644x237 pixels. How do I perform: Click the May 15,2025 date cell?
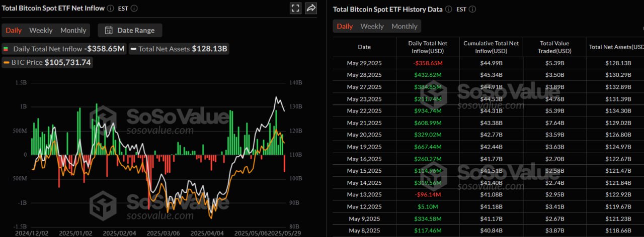(364, 171)
